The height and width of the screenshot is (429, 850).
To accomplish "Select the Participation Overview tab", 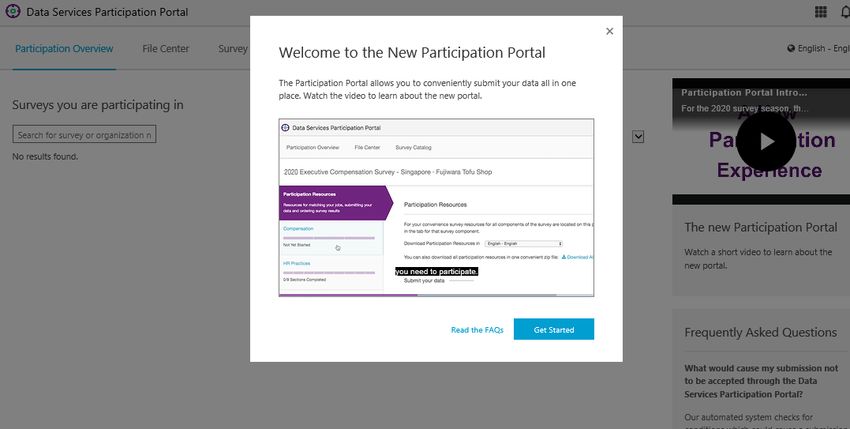I will click(64, 48).
